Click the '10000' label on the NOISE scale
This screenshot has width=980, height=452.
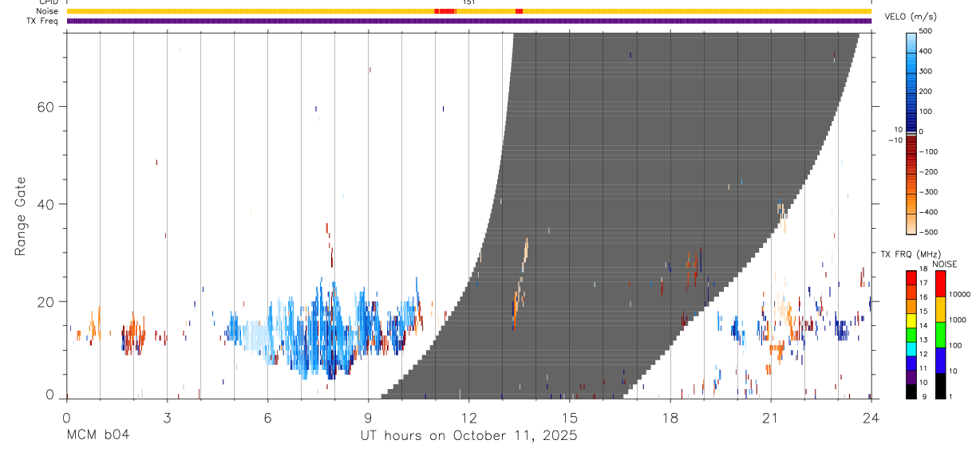pos(959,294)
